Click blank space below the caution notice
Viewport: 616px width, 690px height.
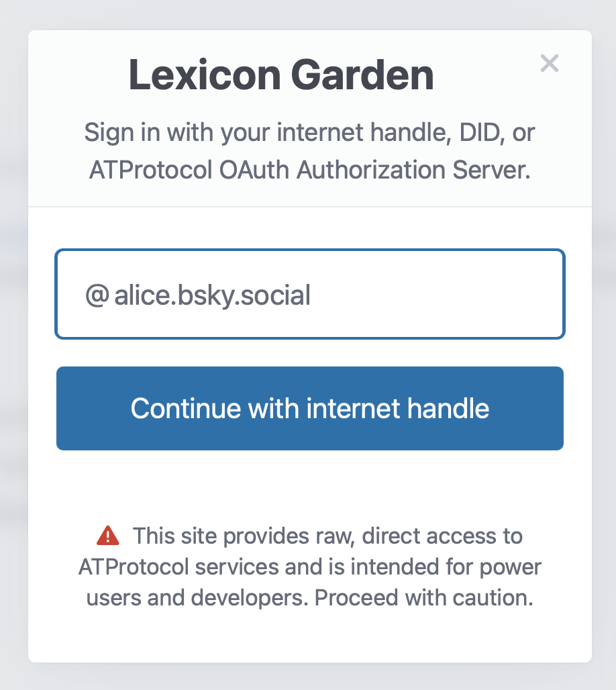pos(309,638)
